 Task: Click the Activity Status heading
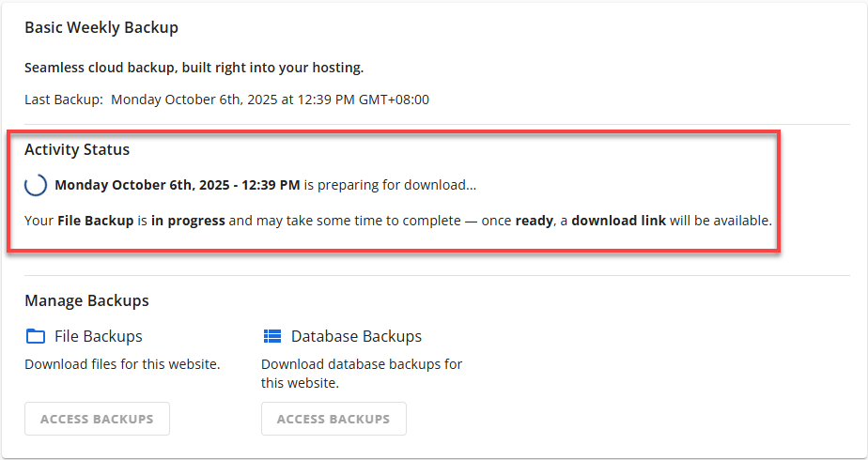click(x=77, y=149)
